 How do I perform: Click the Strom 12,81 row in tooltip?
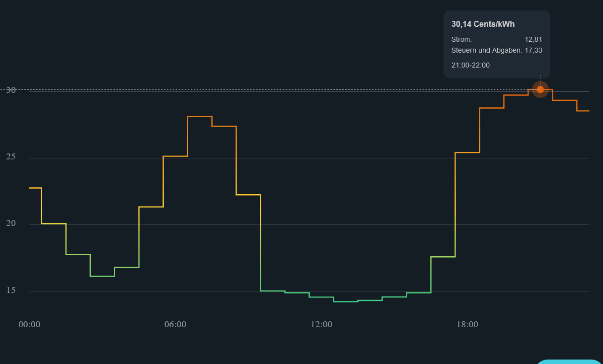click(x=496, y=39)
